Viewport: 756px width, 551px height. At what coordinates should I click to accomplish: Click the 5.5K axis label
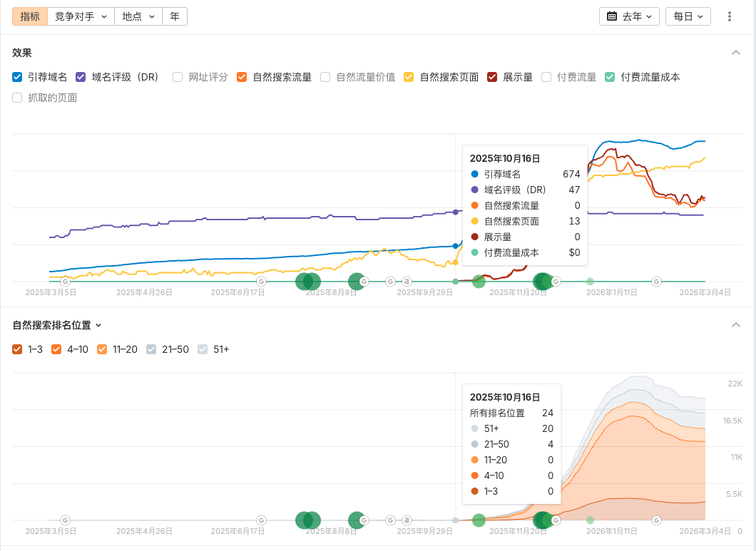click(735, 494)
